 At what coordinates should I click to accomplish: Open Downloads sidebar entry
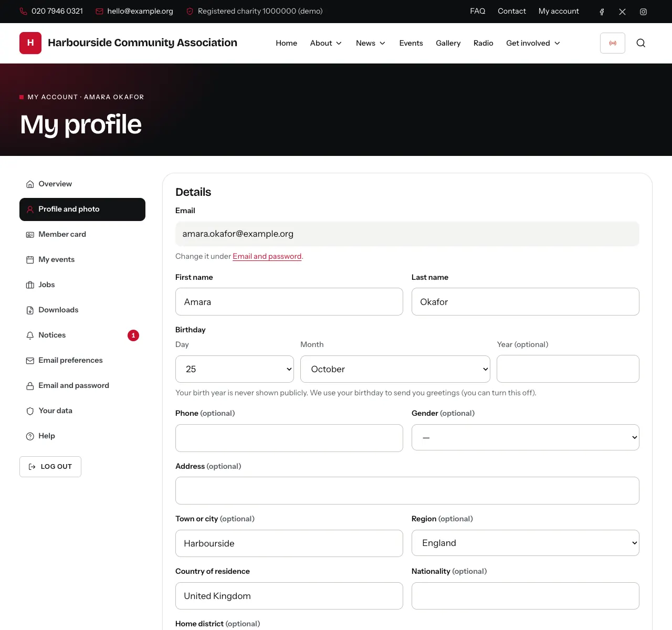(82, 310)
